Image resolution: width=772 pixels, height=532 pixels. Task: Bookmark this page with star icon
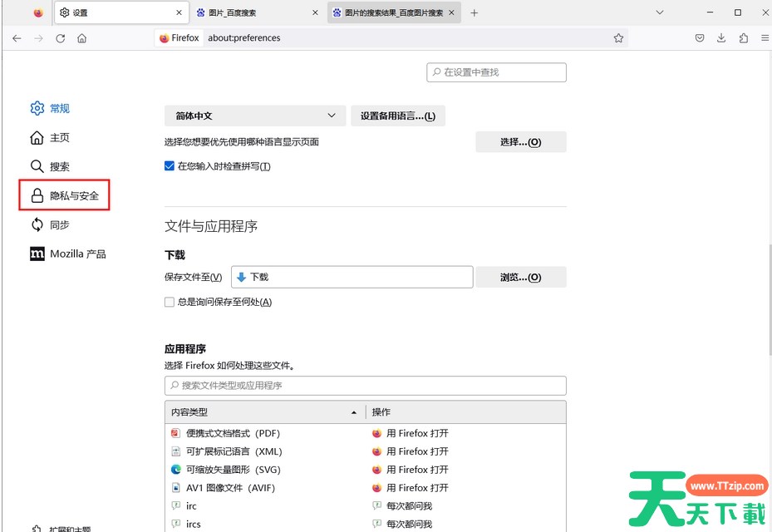(x=618, y=38)
